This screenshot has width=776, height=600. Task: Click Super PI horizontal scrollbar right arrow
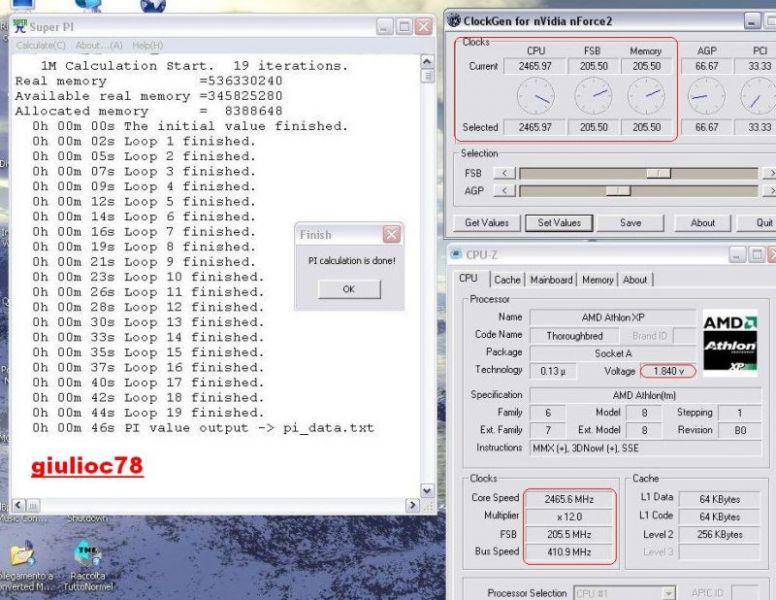(412, 505)
